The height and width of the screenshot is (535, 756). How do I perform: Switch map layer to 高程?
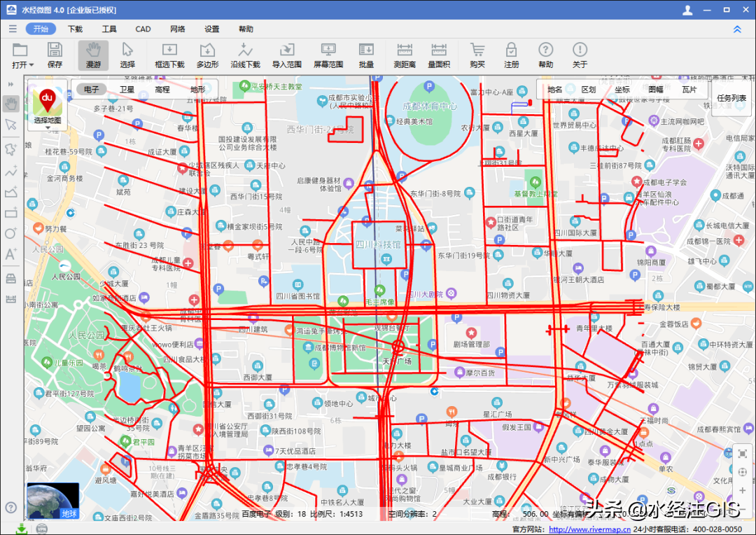[162, 90]
